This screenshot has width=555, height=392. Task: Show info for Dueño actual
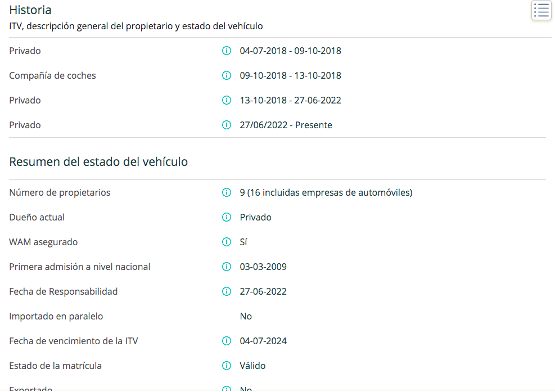click(227, 217)
